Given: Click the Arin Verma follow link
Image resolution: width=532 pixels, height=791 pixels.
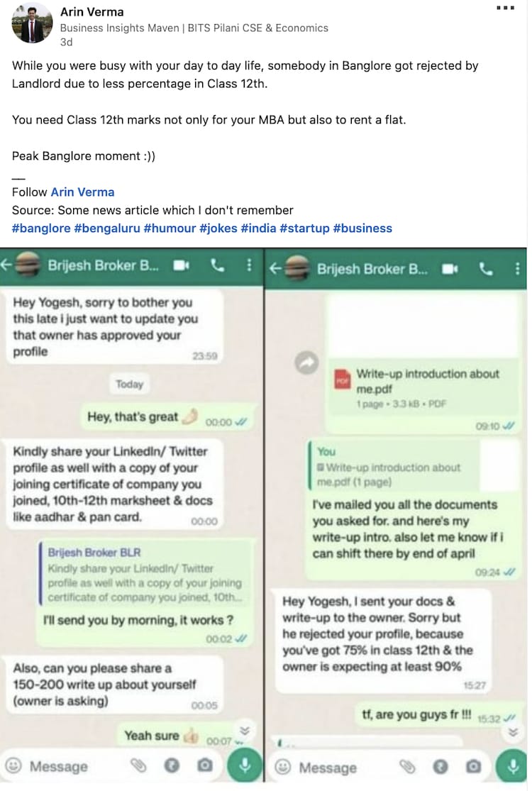Looking at the screenshot, I should [x=82, y=192].
